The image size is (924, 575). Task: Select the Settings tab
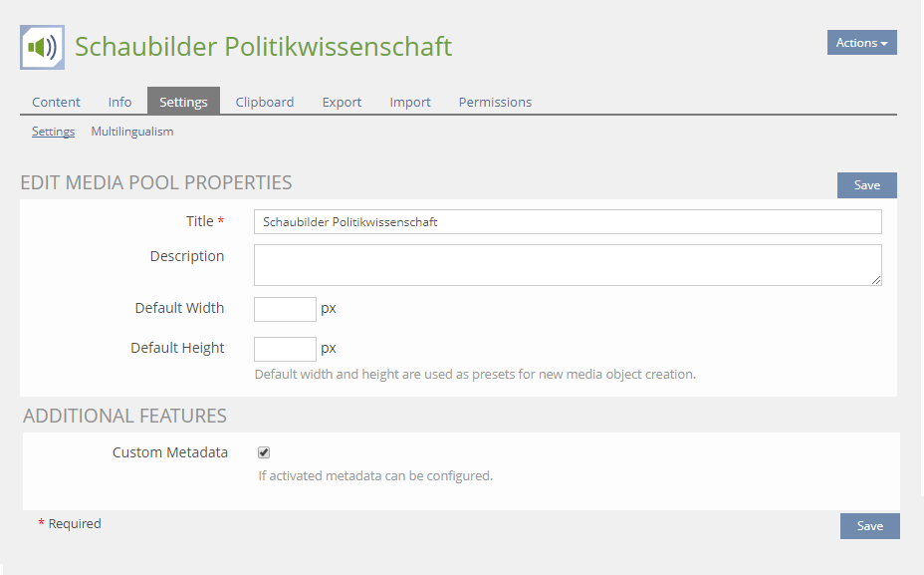tap(183, 102)
